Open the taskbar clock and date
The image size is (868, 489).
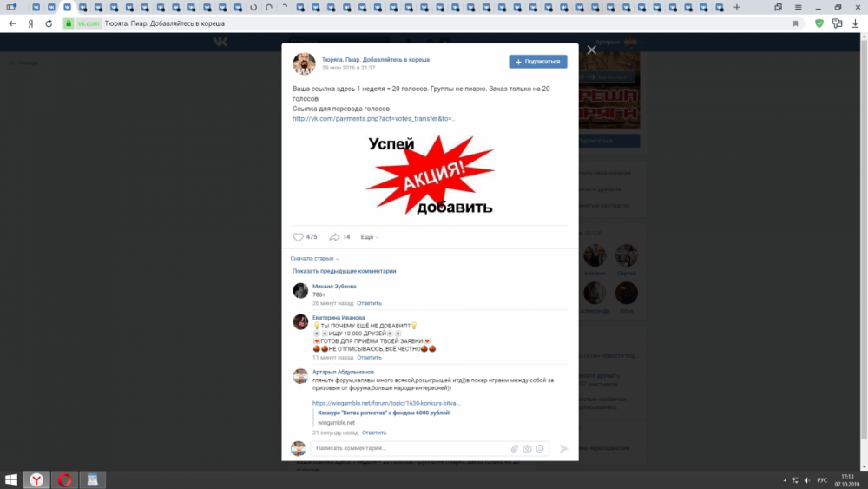[847, 480]
